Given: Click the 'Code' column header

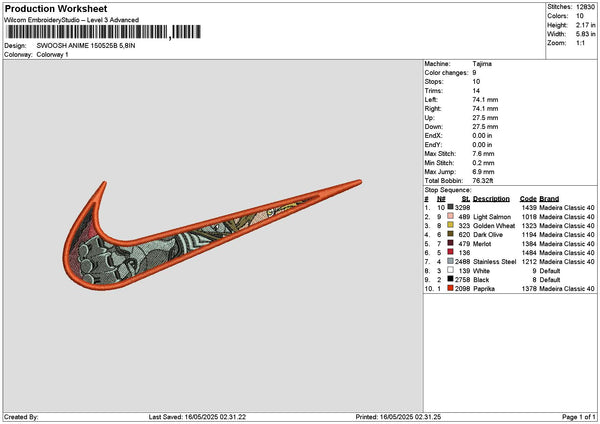Looking at the screenshot, I should [528, 199].
